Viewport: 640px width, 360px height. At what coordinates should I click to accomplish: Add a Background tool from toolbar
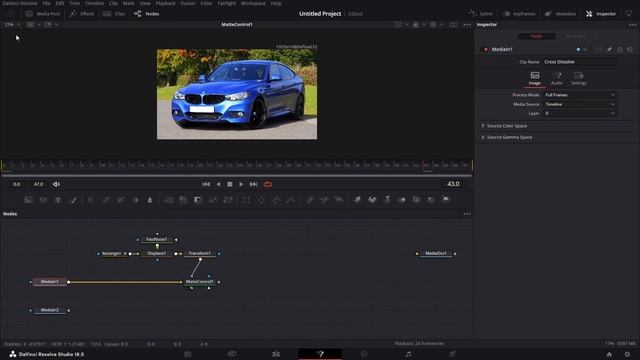coord(29,200)
